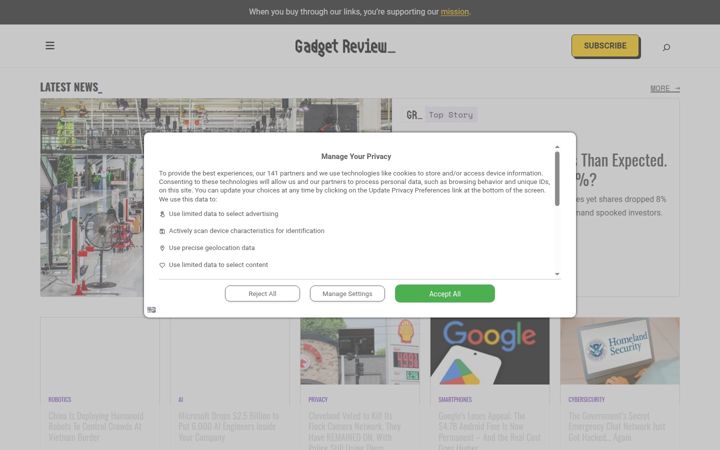Click the privacy dialog scroll down arrow

pyautogui.click(x=557, y=274)
